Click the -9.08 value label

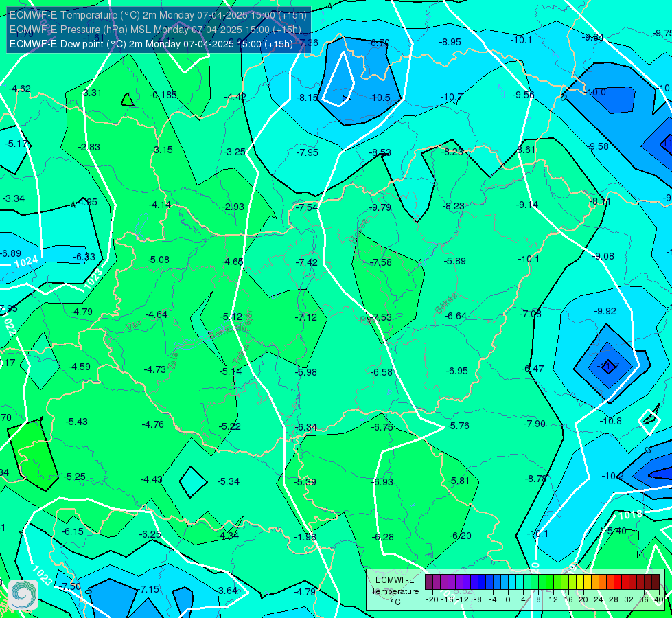(x=603, y=256)
